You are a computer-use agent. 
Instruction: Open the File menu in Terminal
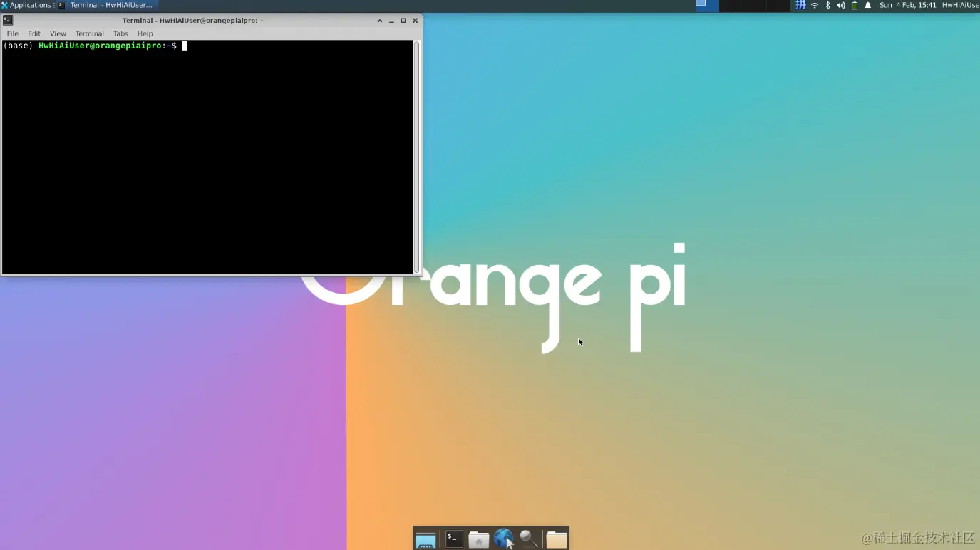pyautogui.click(x=13, y=33)
